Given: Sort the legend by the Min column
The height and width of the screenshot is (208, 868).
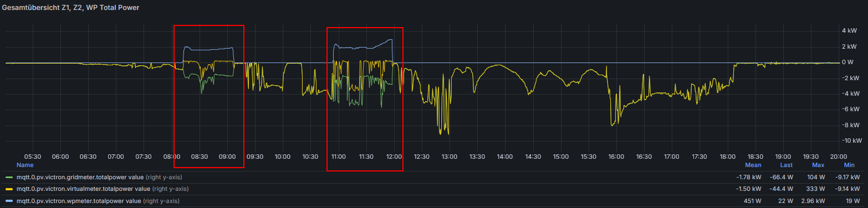Looking at the screenshot, I should [x=849, y=165].
